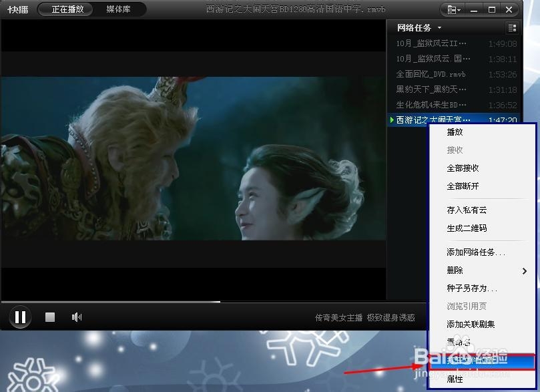This screenshot has width=540, height=392.
Task: Pause the playing video
Action: pyautogui.click(x=20, y=317)
